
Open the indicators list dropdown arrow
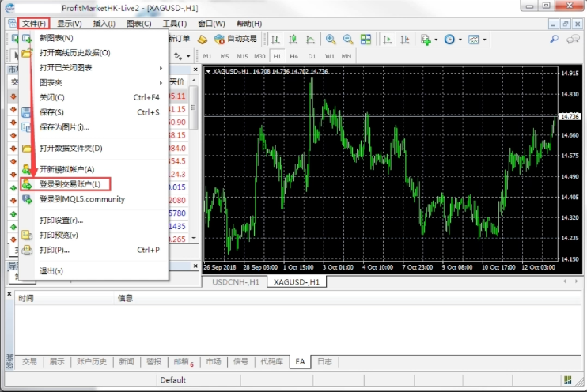pyautogui.click(x=436, y=39)
